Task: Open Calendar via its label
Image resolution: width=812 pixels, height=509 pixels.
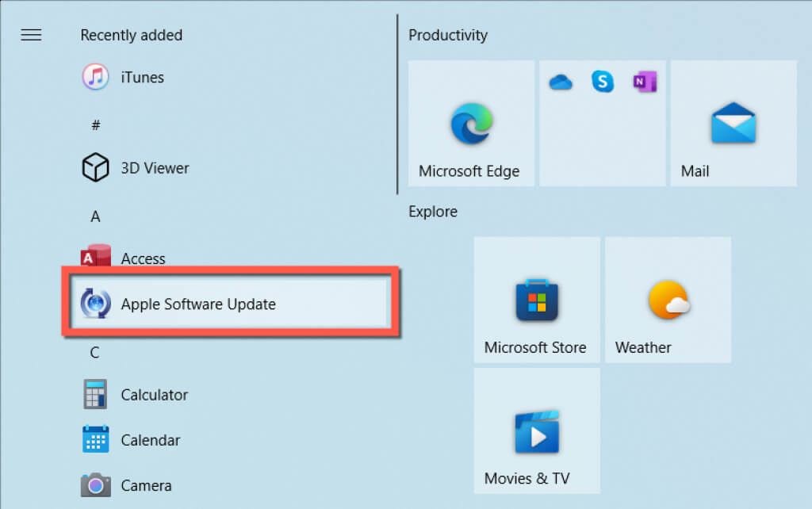Action: 151,440
